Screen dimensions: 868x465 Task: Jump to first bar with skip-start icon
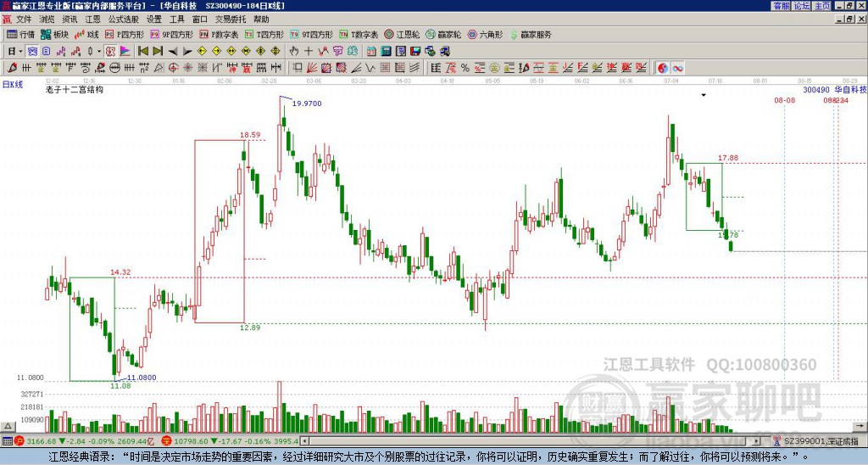(142, 52)
